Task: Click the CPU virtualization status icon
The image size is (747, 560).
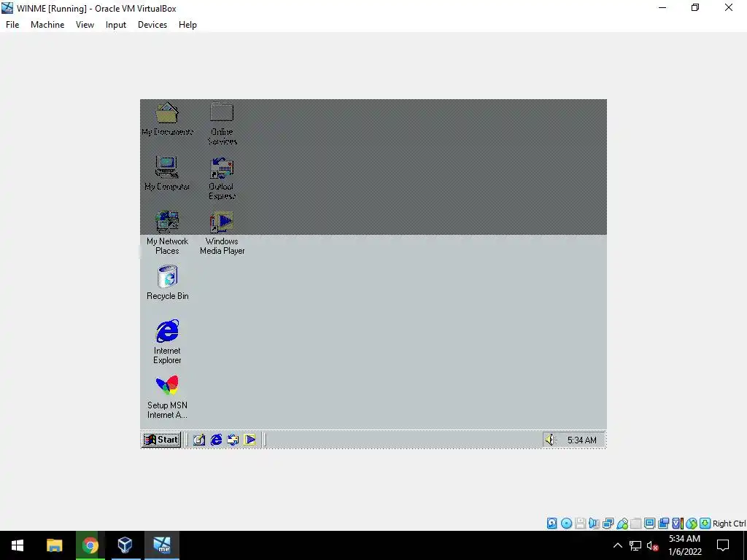Action: click(x=677, y=524)
